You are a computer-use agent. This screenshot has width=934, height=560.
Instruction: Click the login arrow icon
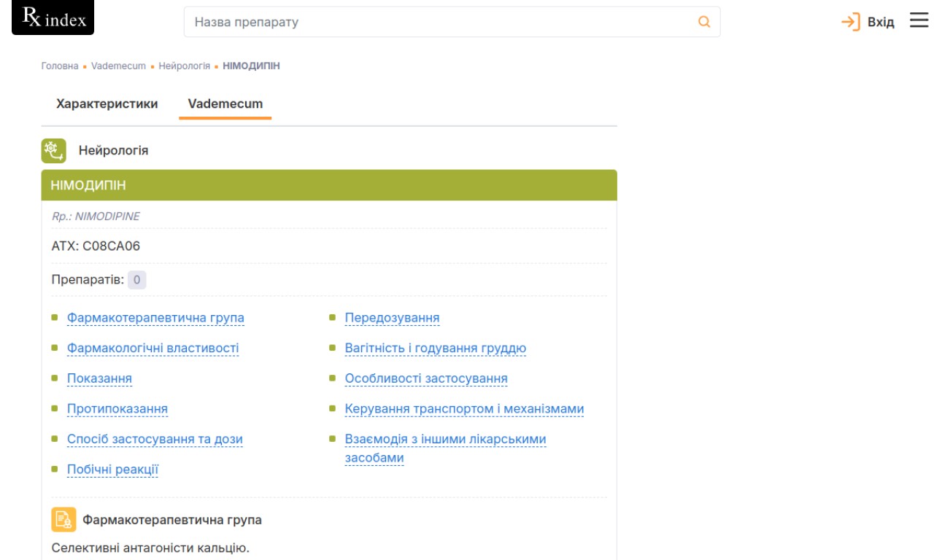[850, 22]
